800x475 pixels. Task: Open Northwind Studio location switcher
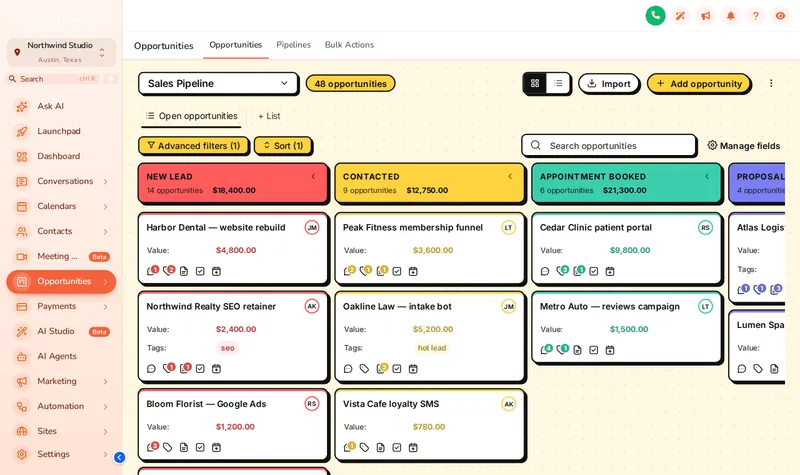61,52
